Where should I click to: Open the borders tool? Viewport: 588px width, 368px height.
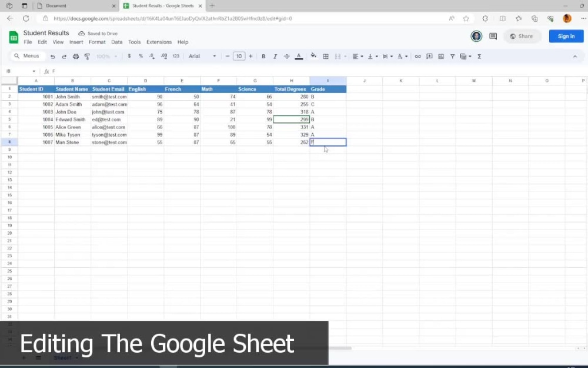tap(326, 56)
